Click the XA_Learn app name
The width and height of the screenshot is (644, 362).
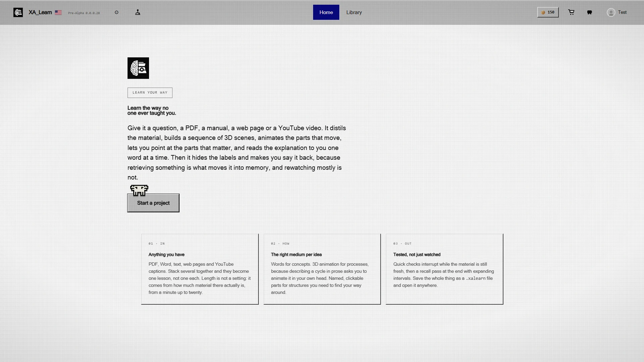click(40, 12)
